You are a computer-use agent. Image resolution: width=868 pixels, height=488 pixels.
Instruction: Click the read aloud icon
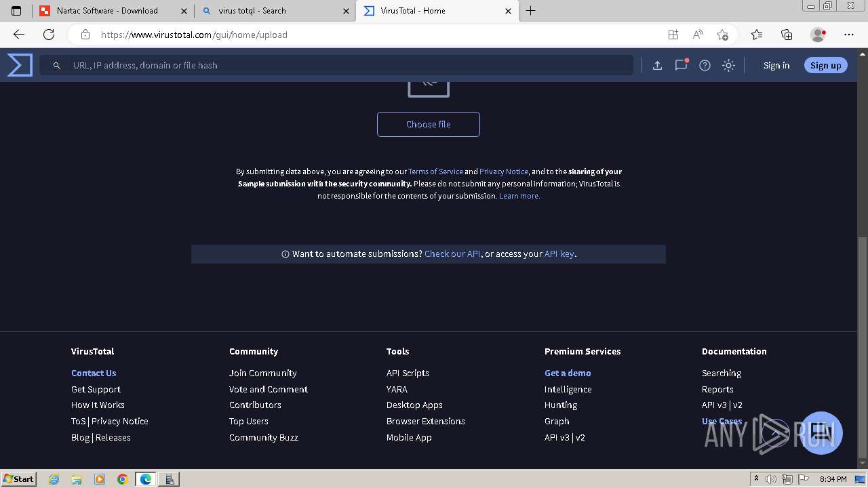pyautogui.click(x=697, y=35)
